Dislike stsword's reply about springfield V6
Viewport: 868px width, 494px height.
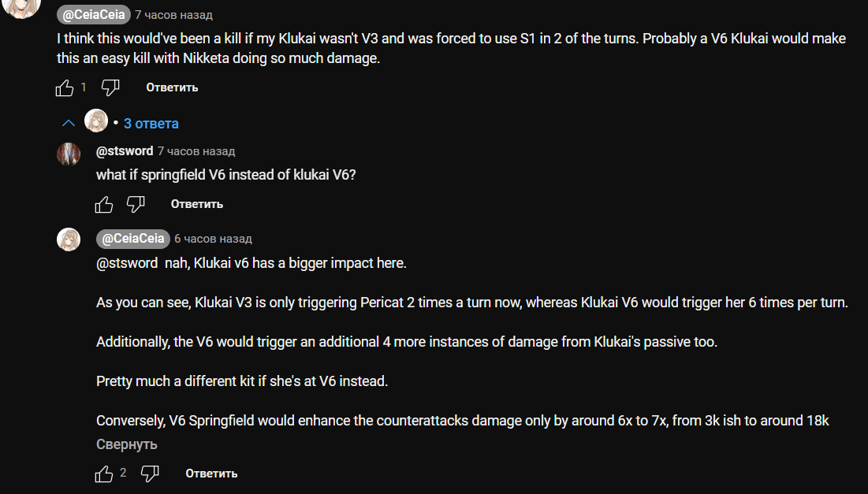(136, 204)
